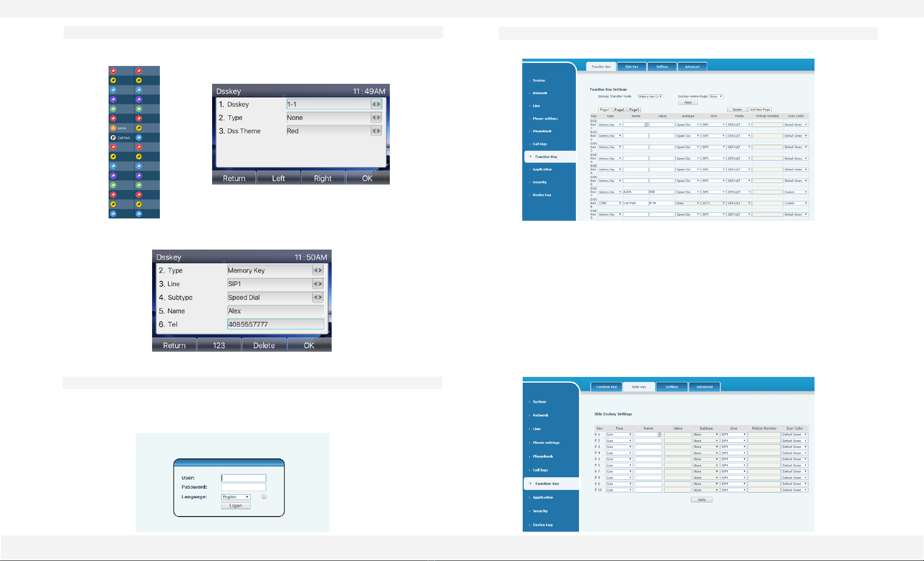Focus the Tel field showing 4085557777

click(x=276, y=324)
